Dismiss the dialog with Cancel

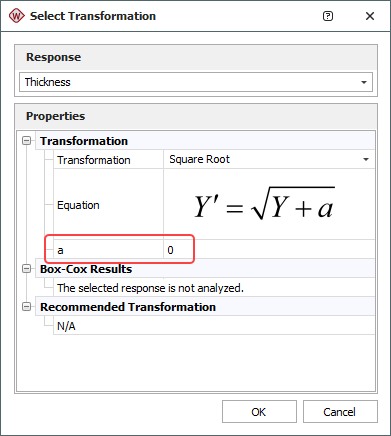340,412
